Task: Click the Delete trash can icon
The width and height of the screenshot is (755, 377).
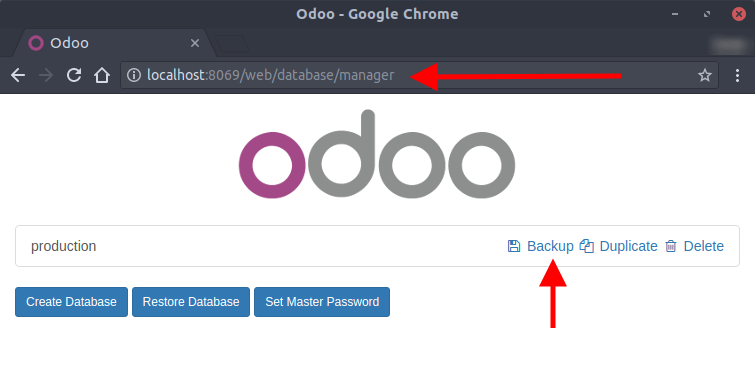Action: coord(670,246)
